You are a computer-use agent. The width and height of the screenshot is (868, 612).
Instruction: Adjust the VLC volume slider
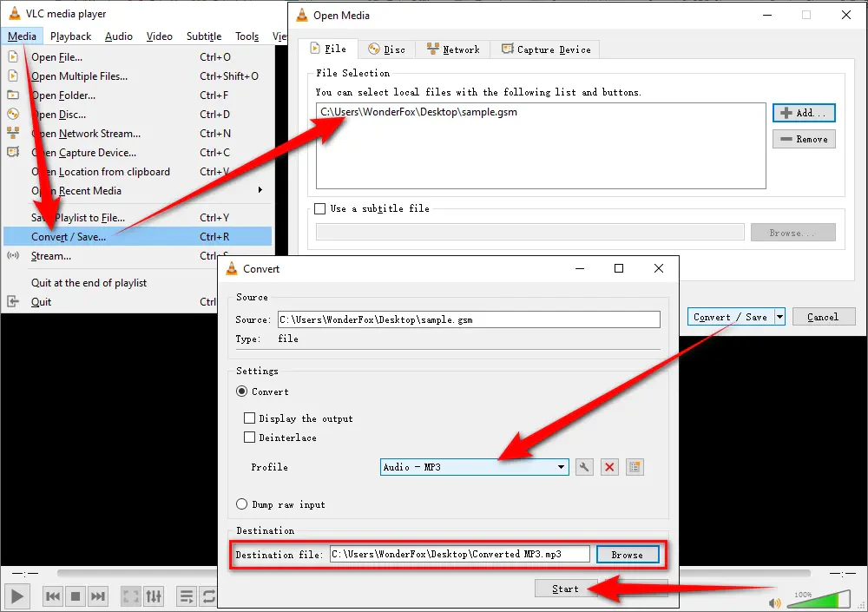point(819,599)
